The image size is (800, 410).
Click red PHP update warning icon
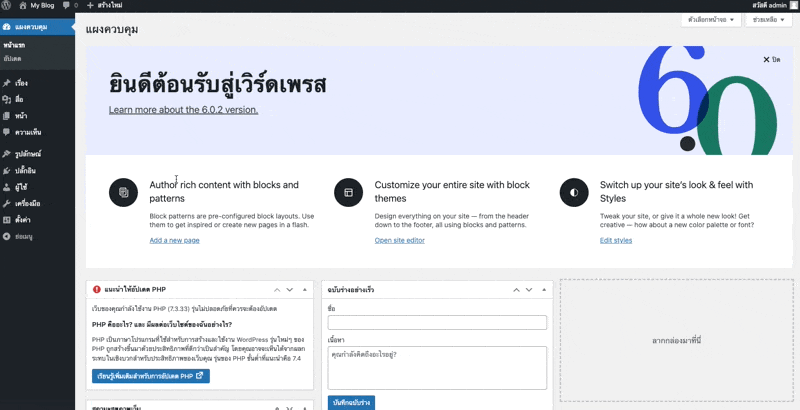click(97, 289)
